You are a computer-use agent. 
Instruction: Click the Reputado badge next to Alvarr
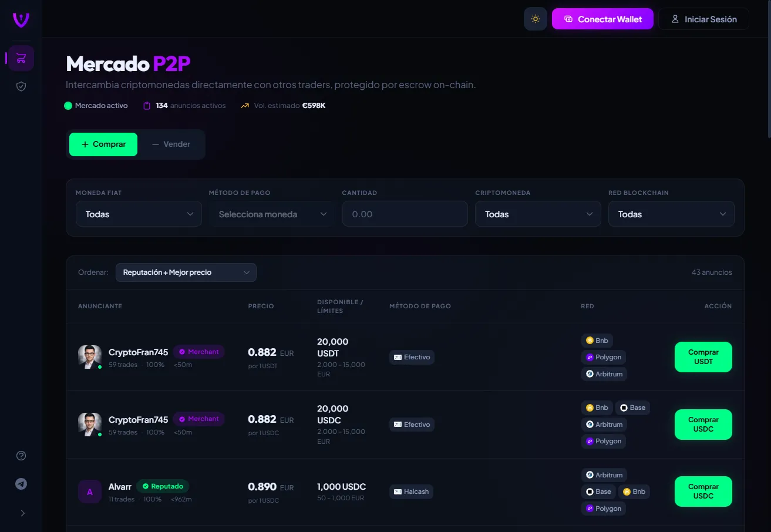(x=163, y=486)
